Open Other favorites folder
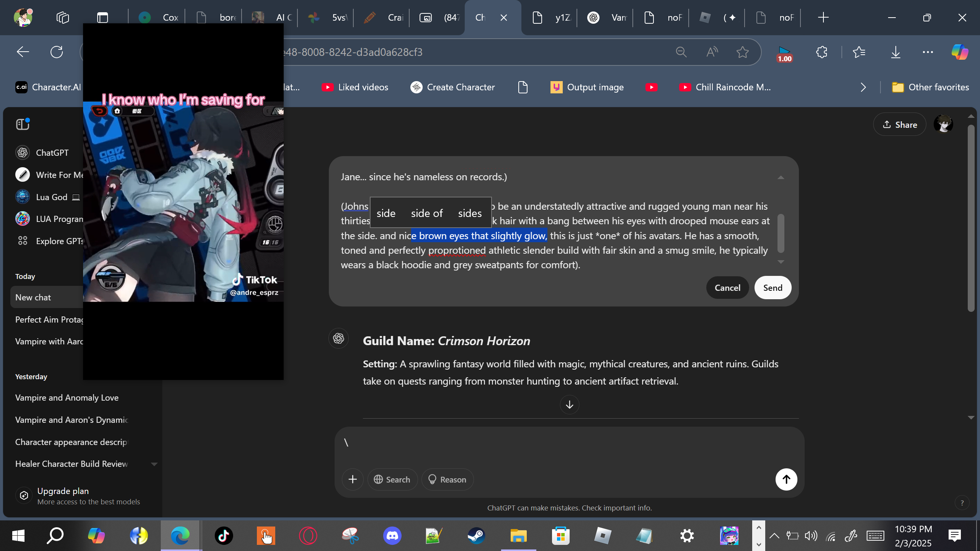Image resolution: width=980 pixels, height=551 pixels. click(x=930, y=88)
